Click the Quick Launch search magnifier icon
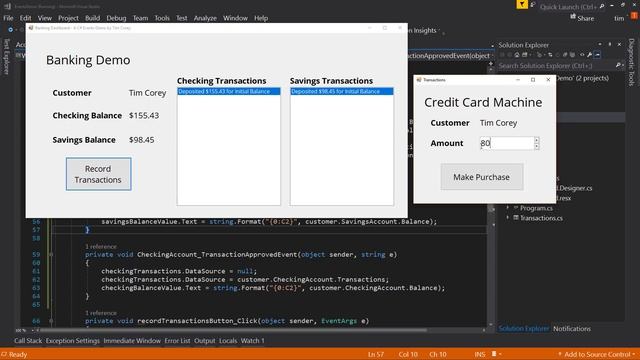The width and height of the screenshot is (640, 360). [602, 6]
